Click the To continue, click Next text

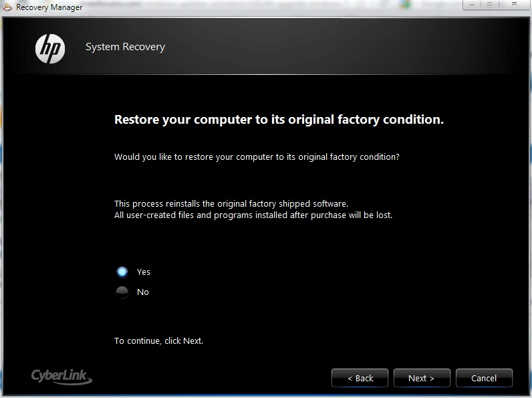(x=159, y=341)
